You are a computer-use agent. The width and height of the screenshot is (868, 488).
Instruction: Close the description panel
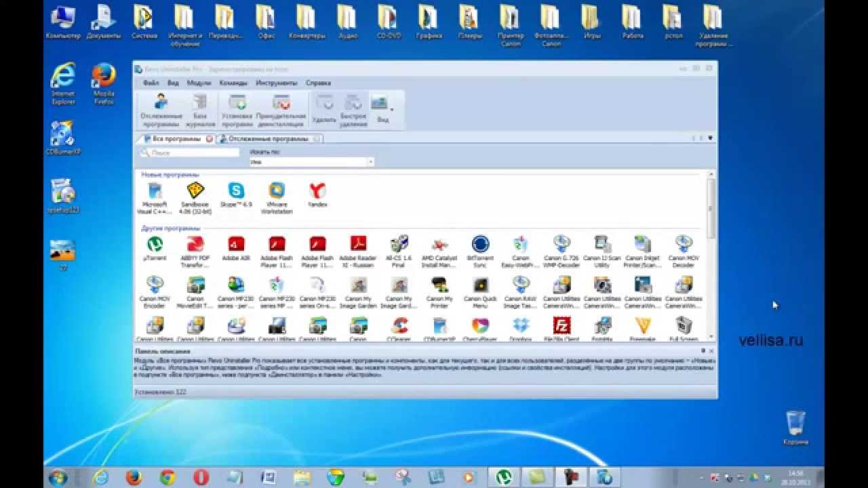tap(711, 351)
